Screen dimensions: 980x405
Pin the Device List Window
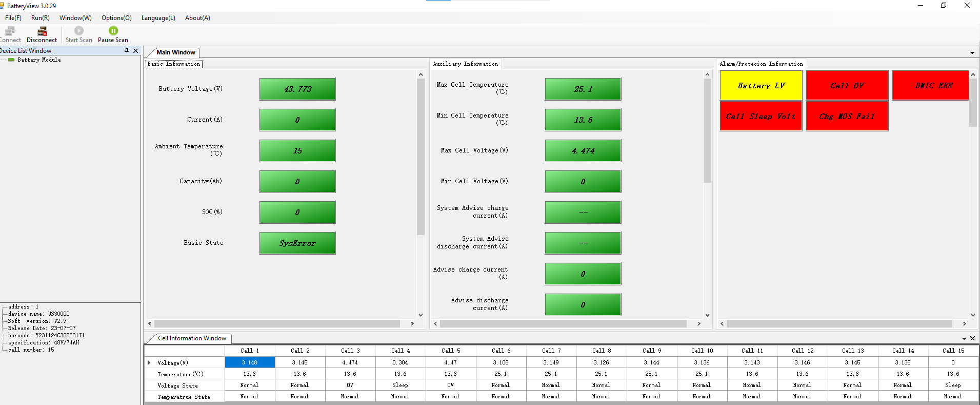[127, 51]
